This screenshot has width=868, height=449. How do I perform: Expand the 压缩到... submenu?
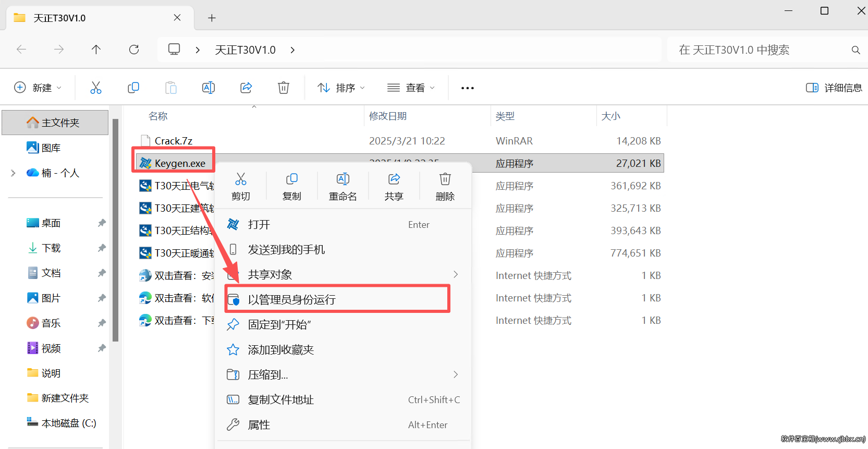456,374
